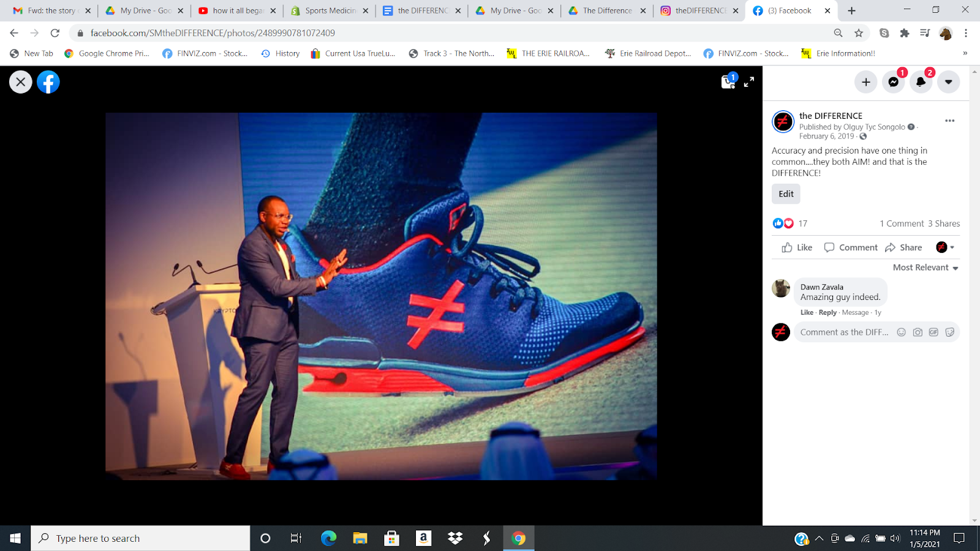Click the Facebook logo icon

48,82
